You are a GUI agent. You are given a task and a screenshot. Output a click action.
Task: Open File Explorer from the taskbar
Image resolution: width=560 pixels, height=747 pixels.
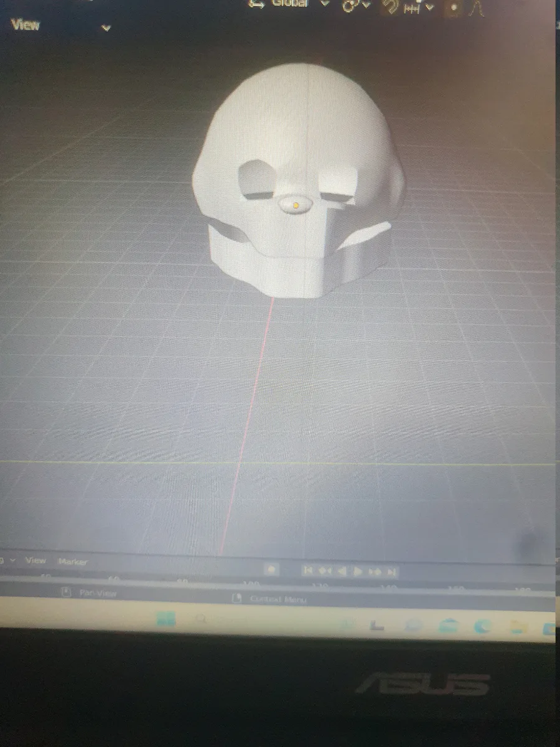pos(518,626)
